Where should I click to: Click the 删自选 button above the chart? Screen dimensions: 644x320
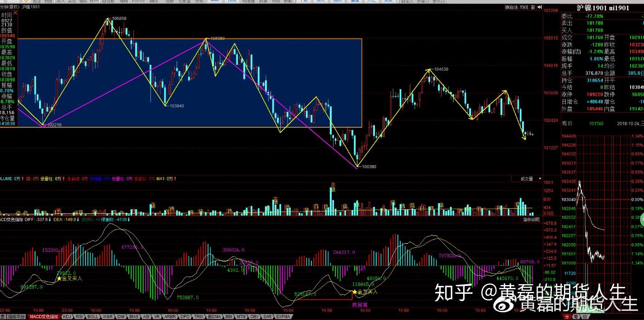point(512,7)
